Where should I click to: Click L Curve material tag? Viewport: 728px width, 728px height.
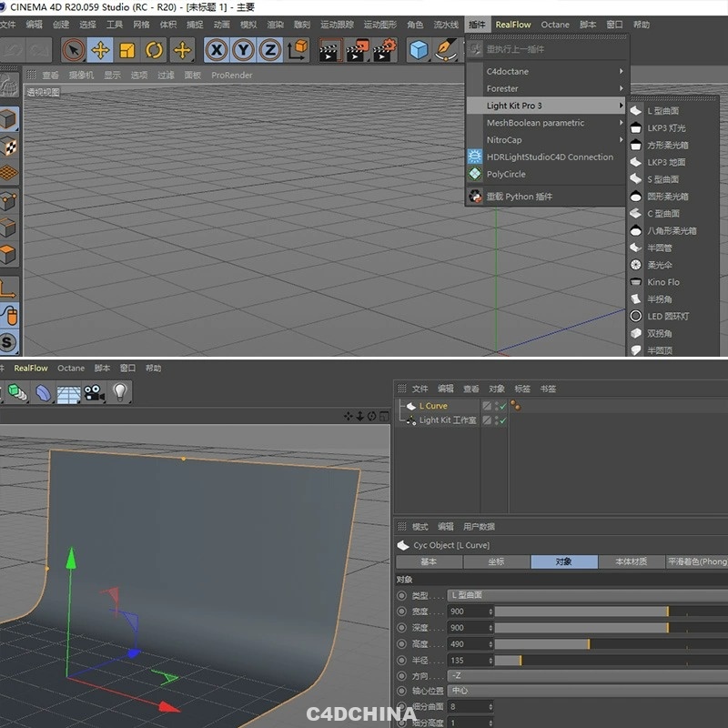515,406
